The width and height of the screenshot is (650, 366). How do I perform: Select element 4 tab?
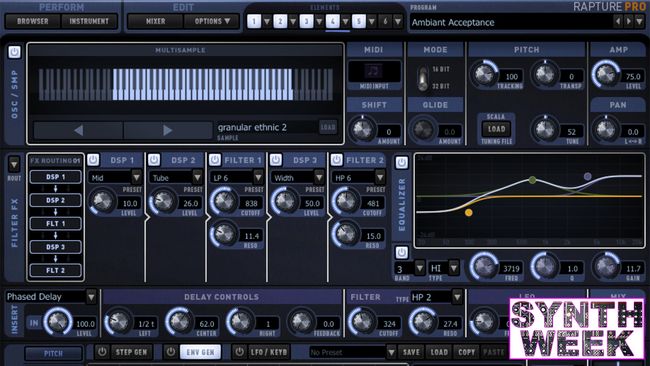[332, 21]
